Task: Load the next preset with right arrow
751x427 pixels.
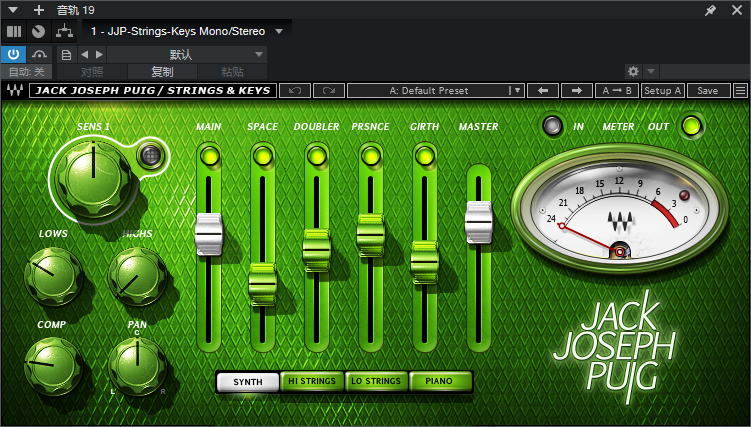Action: [x=577, y=90]
